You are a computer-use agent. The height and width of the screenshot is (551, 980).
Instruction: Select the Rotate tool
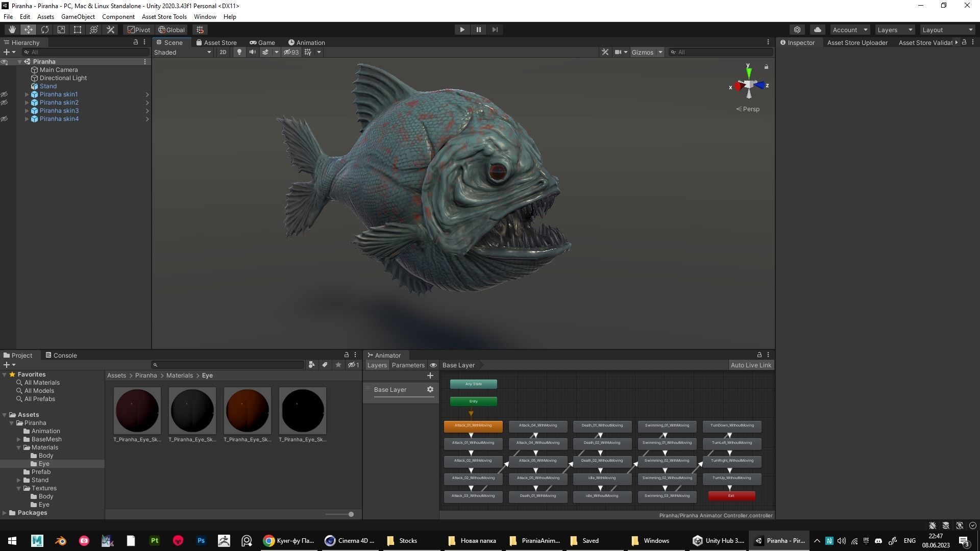point(45,30)
